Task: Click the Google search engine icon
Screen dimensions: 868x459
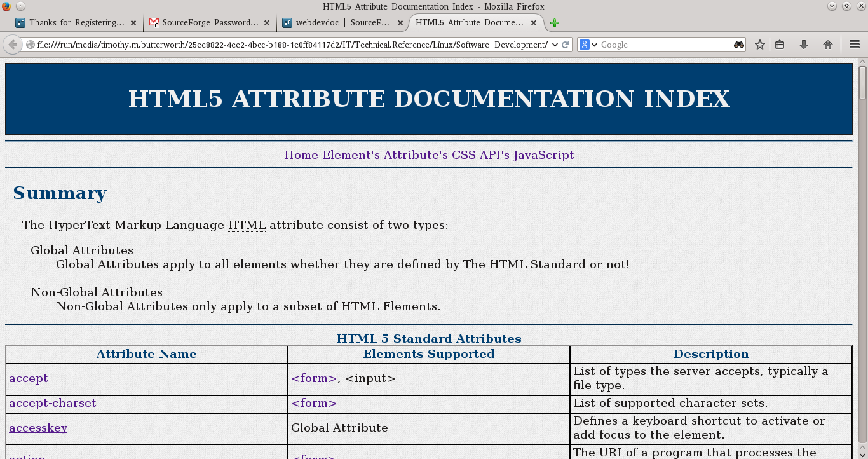Action: [584, 45]
